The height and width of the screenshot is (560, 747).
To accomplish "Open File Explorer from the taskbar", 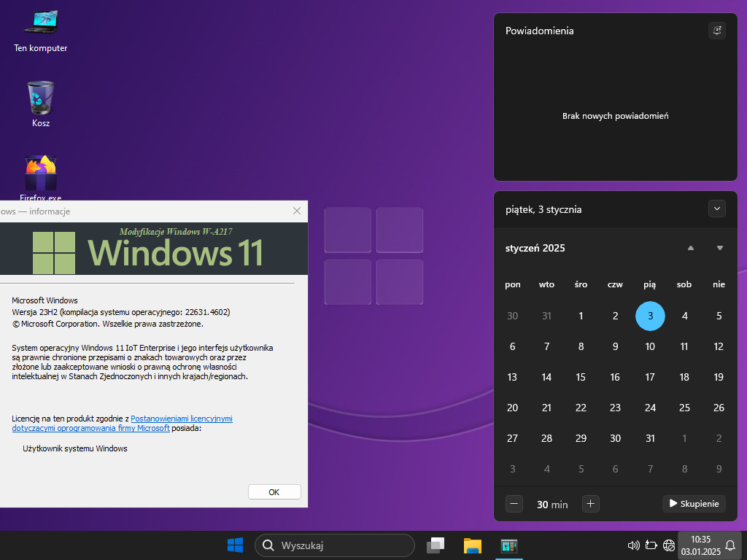I will tap(473, 545).
